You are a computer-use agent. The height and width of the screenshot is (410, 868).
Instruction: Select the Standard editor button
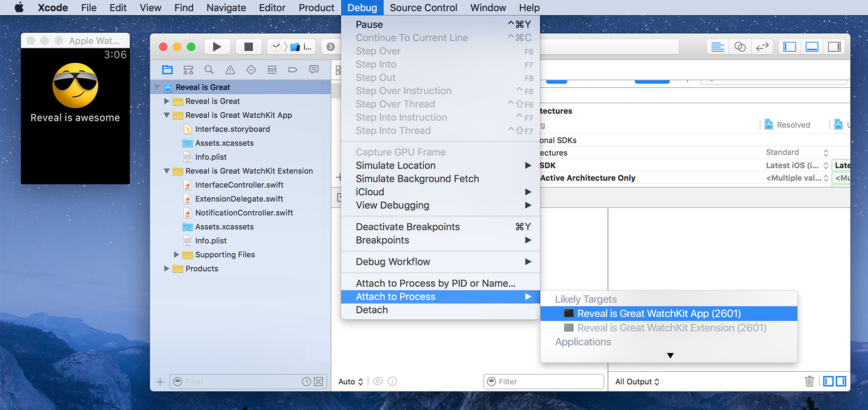718,47
